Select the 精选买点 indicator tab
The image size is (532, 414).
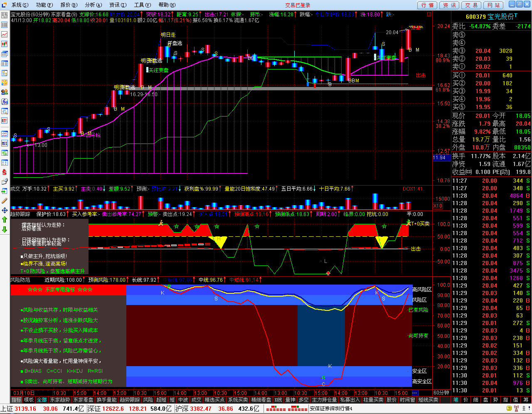click(215, 400)
